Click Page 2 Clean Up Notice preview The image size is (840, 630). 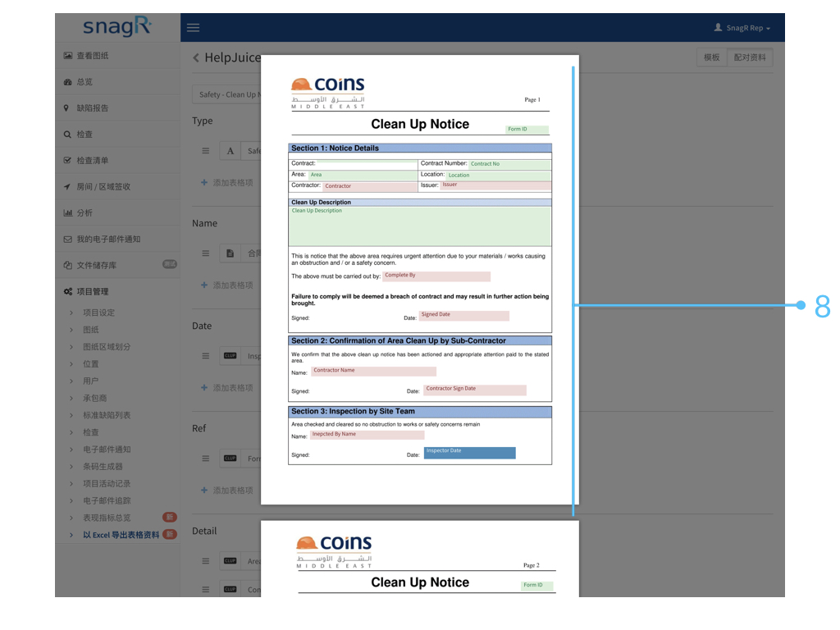point(420,559)
